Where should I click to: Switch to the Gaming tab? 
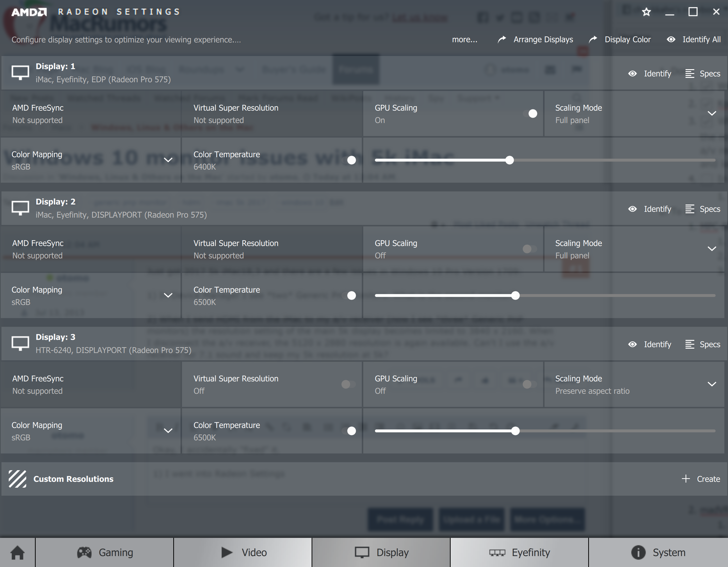coord(105,552)
